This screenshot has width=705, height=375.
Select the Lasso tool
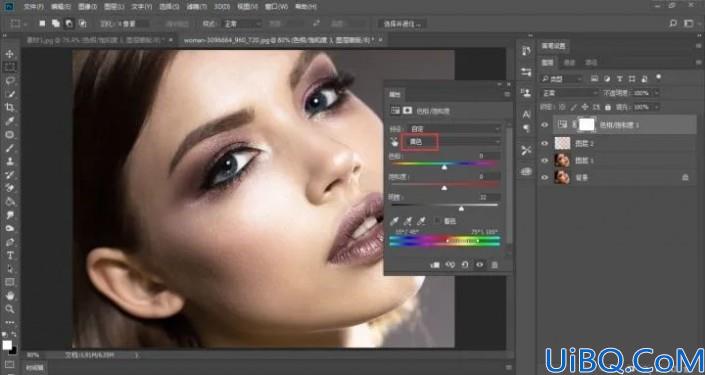pyautogui.click(x=9, y=81)
